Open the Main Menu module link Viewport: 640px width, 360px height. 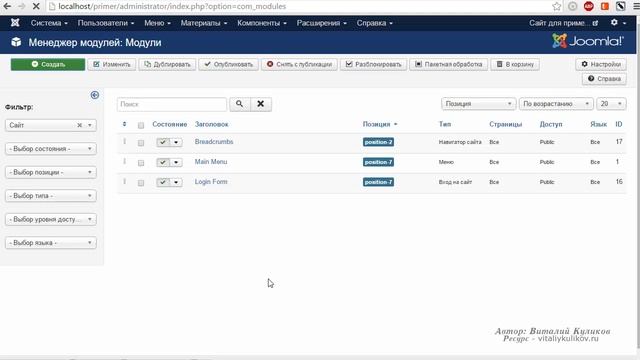tap(211, 162)
